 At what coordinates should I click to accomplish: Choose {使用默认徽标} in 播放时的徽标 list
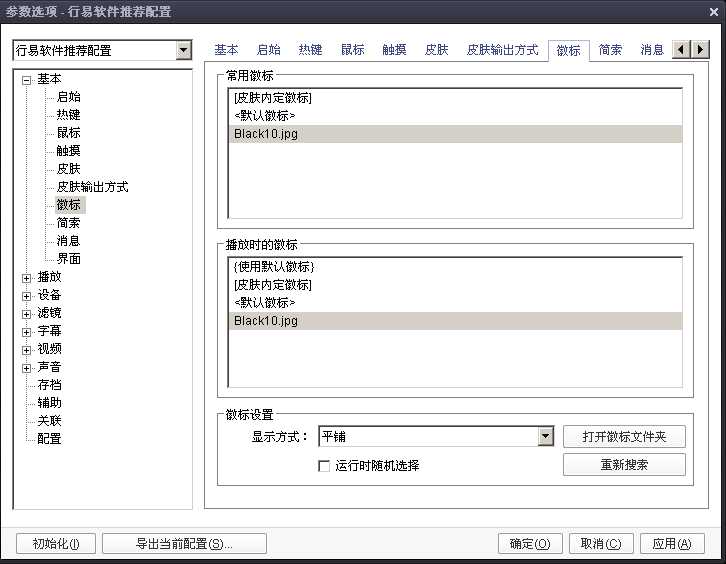(x=456, y=267)
